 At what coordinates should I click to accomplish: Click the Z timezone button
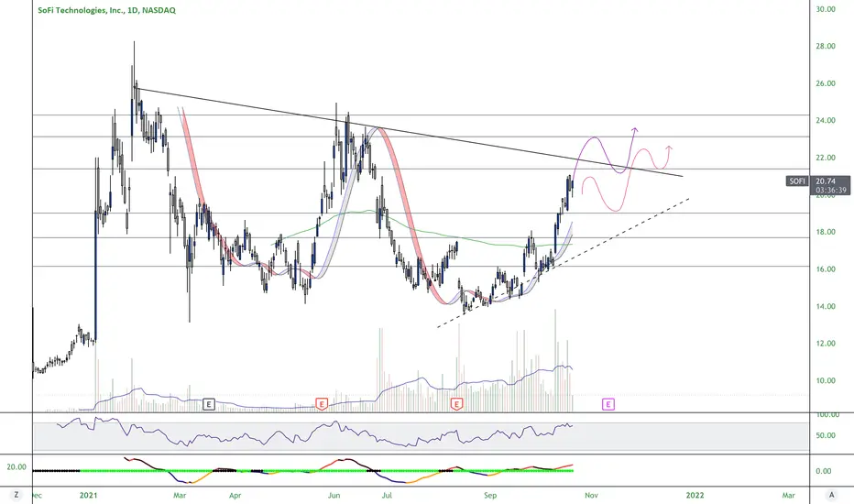16,495
